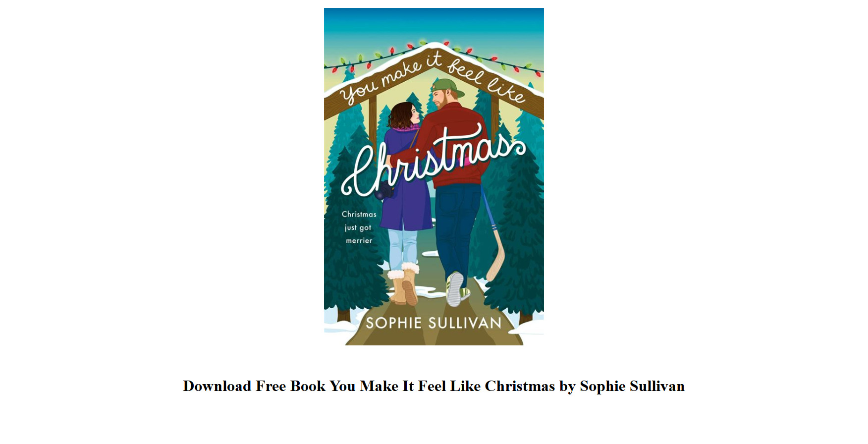Click the camera hanging at the woman's side
The height and width of the screenshot is (444, 868).
pos(384,192)
